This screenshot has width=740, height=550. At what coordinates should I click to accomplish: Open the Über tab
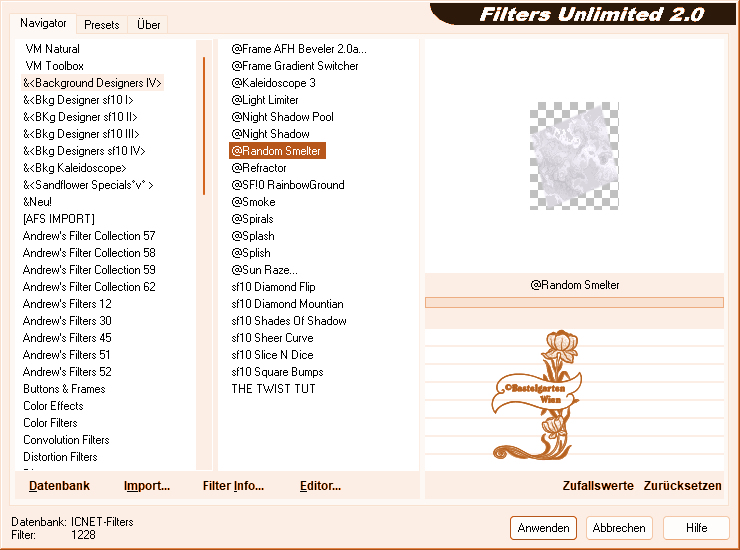click(x=148, y=25)
